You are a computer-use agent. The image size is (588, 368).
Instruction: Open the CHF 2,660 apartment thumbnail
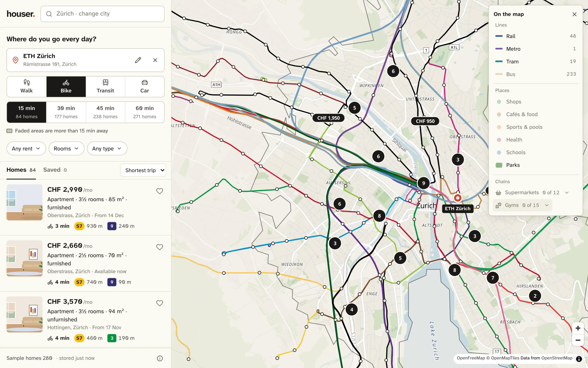point(24,258)
